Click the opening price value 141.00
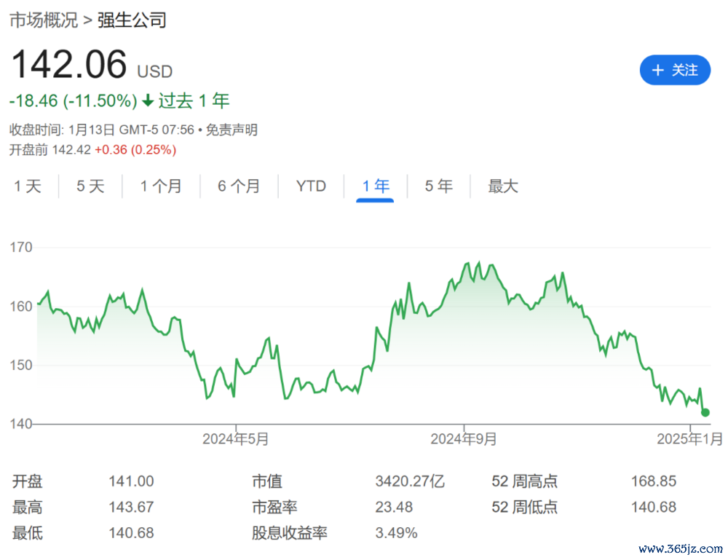 pyautogui.click(x=131, y=481)
